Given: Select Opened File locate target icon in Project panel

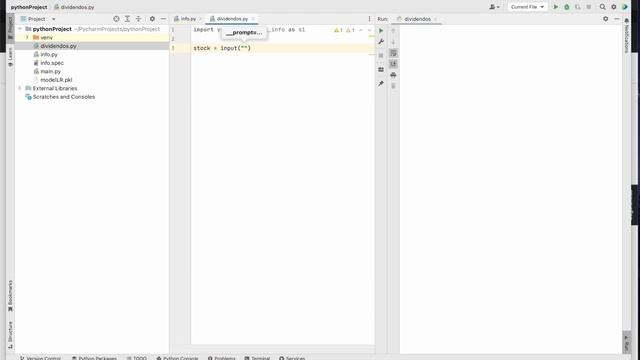Looking at the screenshot, I should point(116,19).
